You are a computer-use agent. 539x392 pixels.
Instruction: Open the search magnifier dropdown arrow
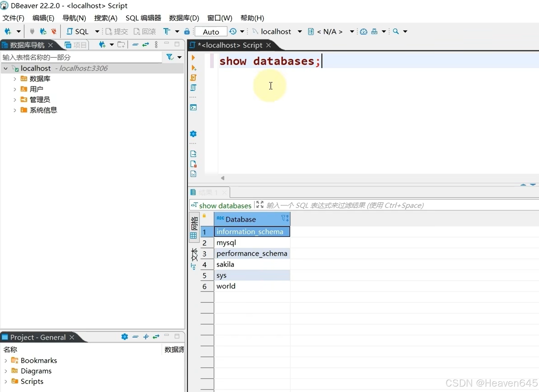point(405,31)
